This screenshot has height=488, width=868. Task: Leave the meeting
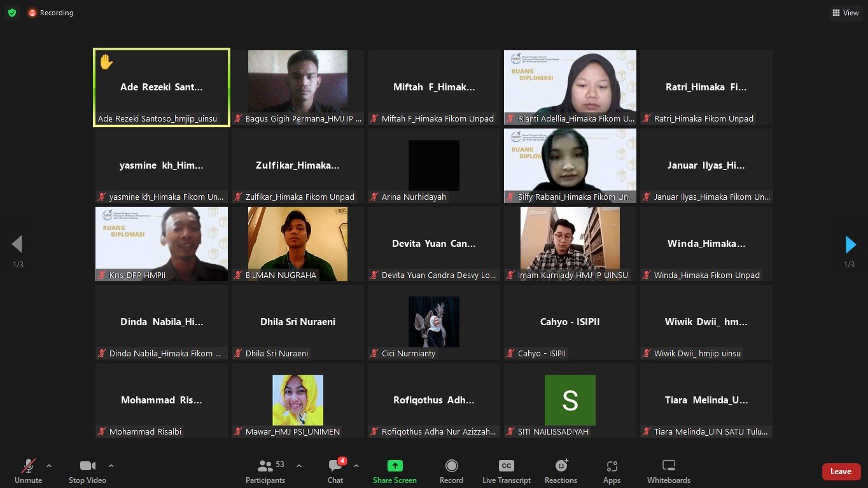[x=841, y=471]
